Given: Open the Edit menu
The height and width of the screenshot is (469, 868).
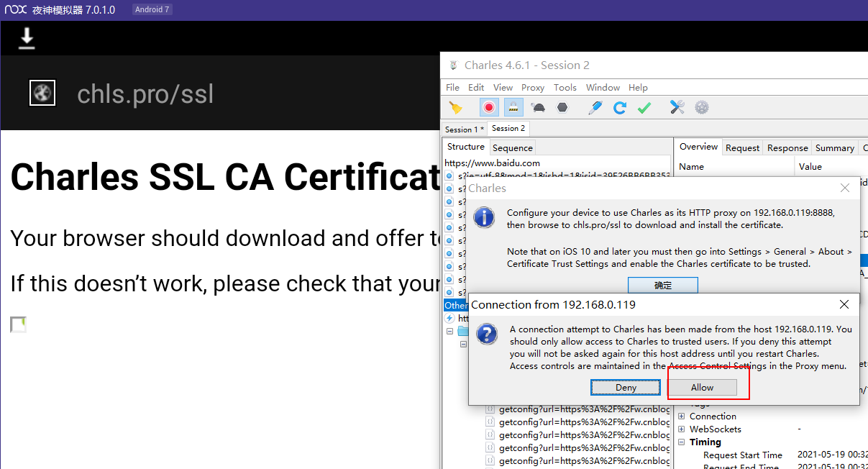Looking at the screenshot, I should (x=476, y=87).
